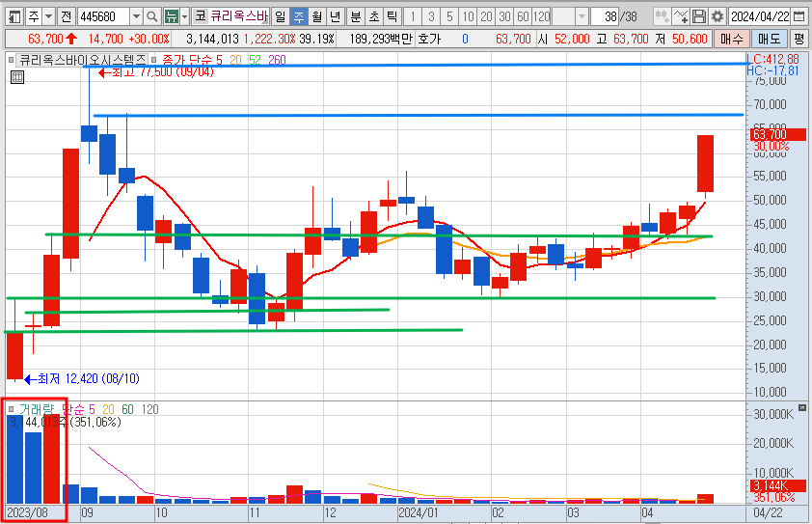Click the 최고 77,500 (09/04) high label
Image resolution: width=812 pixels, height=524 pixels.
click(156, 72)
